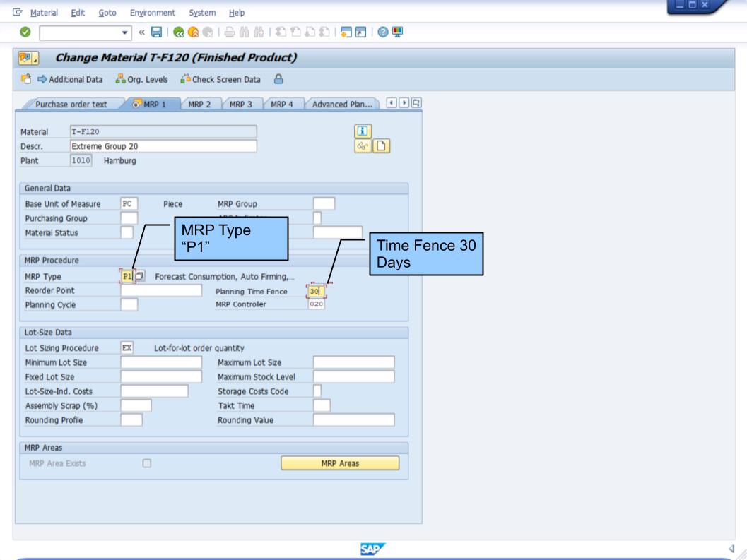
Task: Switch to the MRP 2 tab
Action: [x=199, y=105]
